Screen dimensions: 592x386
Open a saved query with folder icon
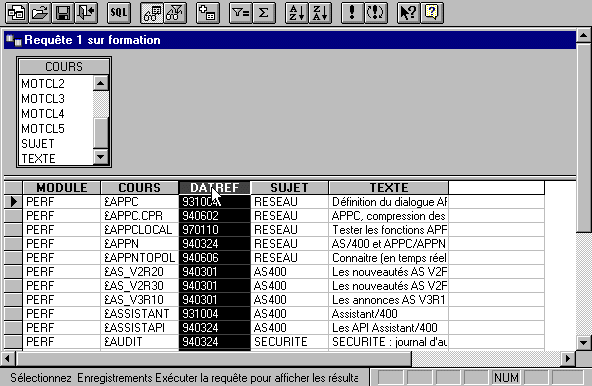tap(40, 13)
